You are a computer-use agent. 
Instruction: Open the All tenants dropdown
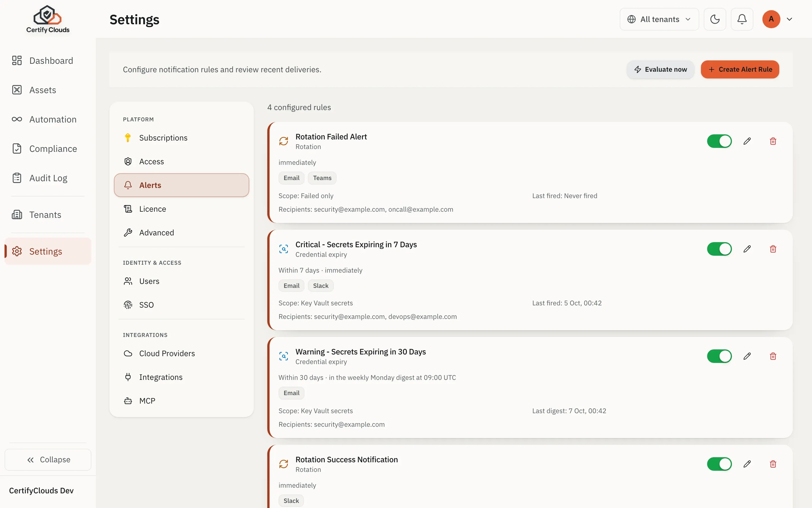point(659,19)
